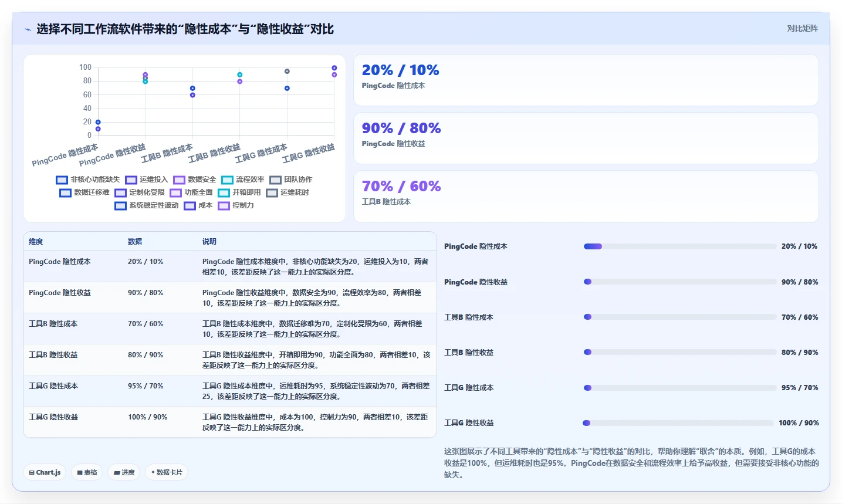The image size is (842, 504).
Task: Click the 工具B 隐性成本 x-axis label
Action: point(167,154)
